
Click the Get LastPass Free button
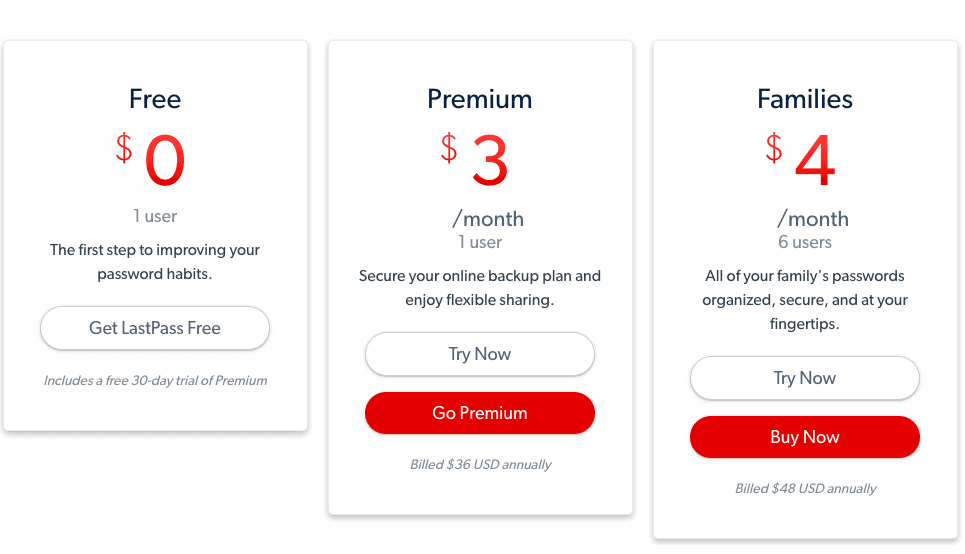155,328
